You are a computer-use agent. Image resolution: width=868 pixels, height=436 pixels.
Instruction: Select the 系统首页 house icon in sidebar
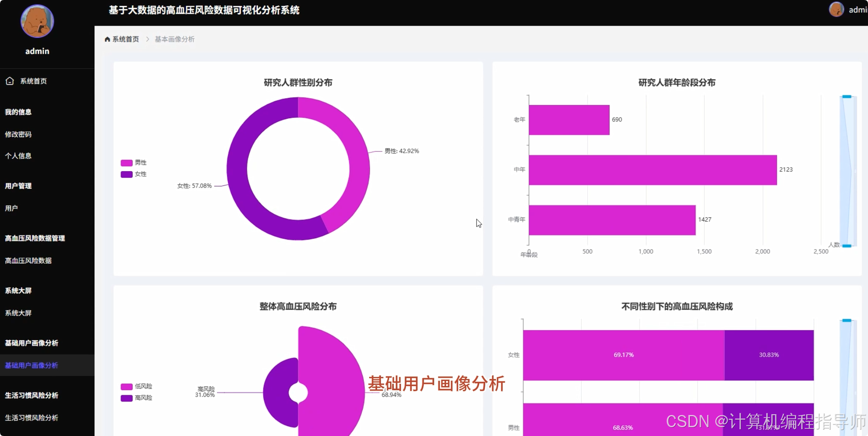click(x=9, y=81)
